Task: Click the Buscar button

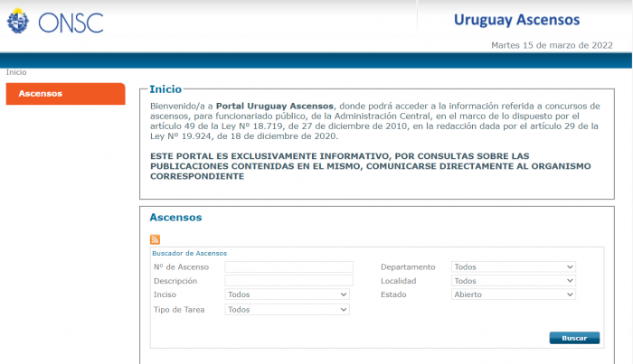Action: [x=574, y=338]
